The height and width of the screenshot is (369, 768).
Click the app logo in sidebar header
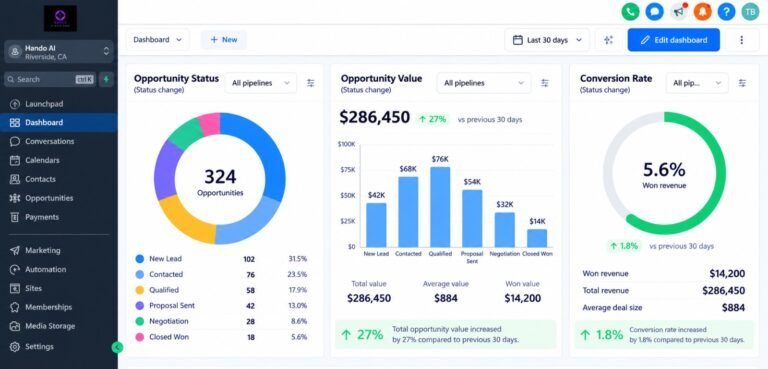click(x=60, y=19)
